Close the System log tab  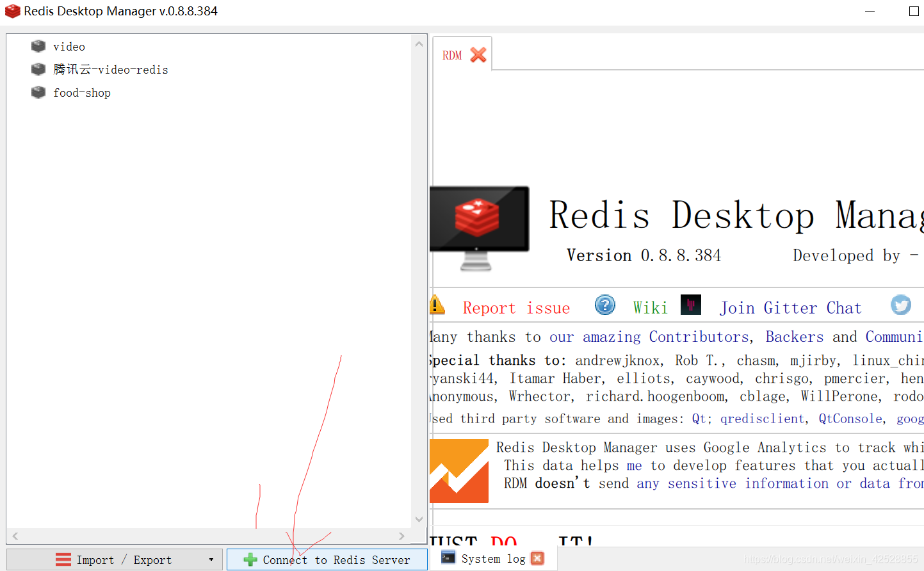tap(537, 558)
